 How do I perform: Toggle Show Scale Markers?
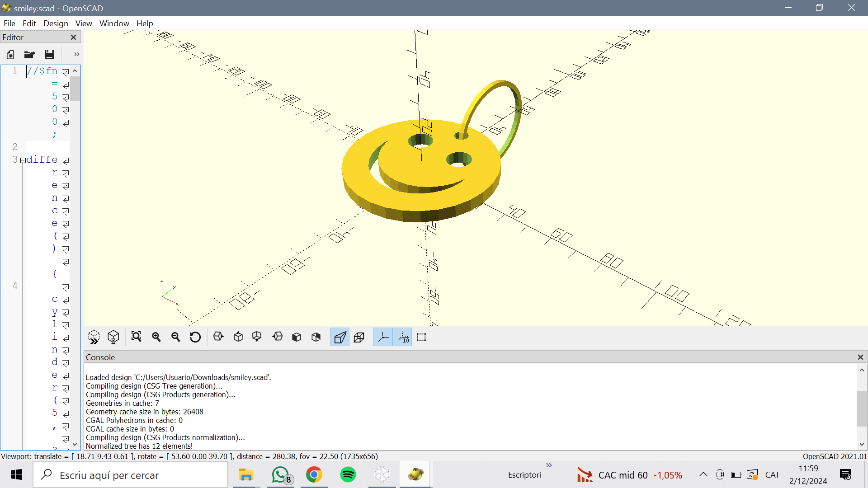[402, 337]
